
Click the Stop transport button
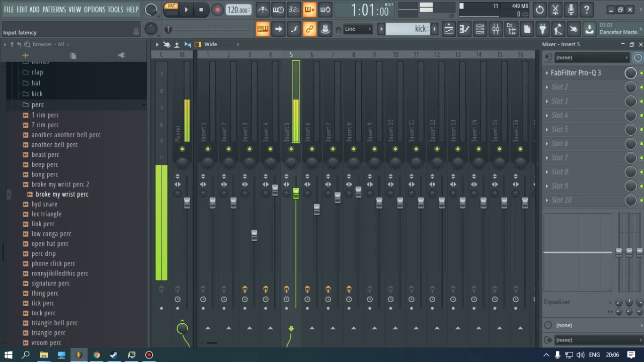click(x=201, y=10)
